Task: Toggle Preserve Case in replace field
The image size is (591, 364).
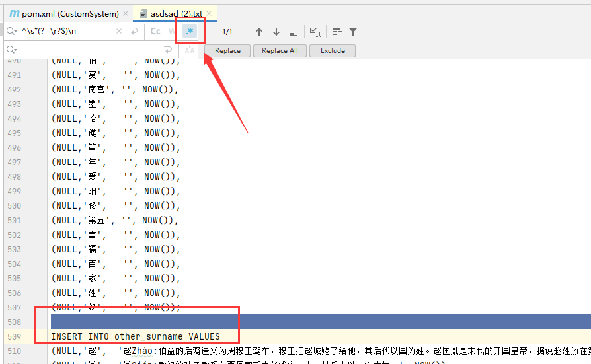Action: [190, 50]
